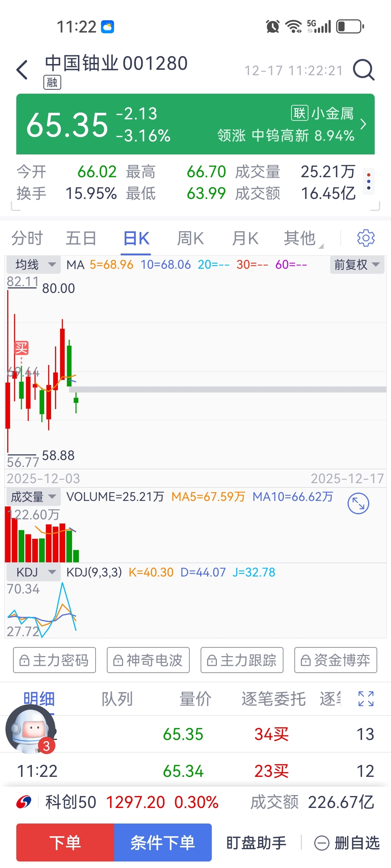Viewport: 391px width, 868px height.
Task: Select the 明细 trades tab
Action: click(39, 699)
